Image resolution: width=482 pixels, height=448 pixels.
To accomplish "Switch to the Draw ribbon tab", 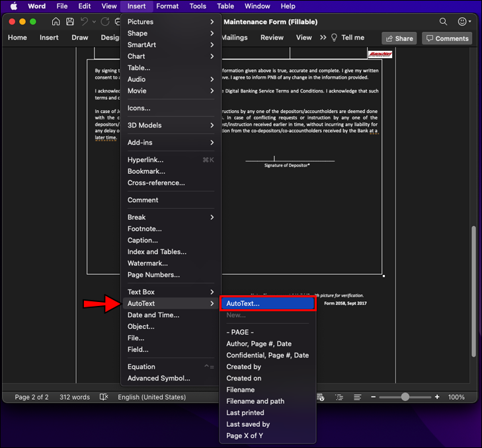I will click(x=79, y=38).
